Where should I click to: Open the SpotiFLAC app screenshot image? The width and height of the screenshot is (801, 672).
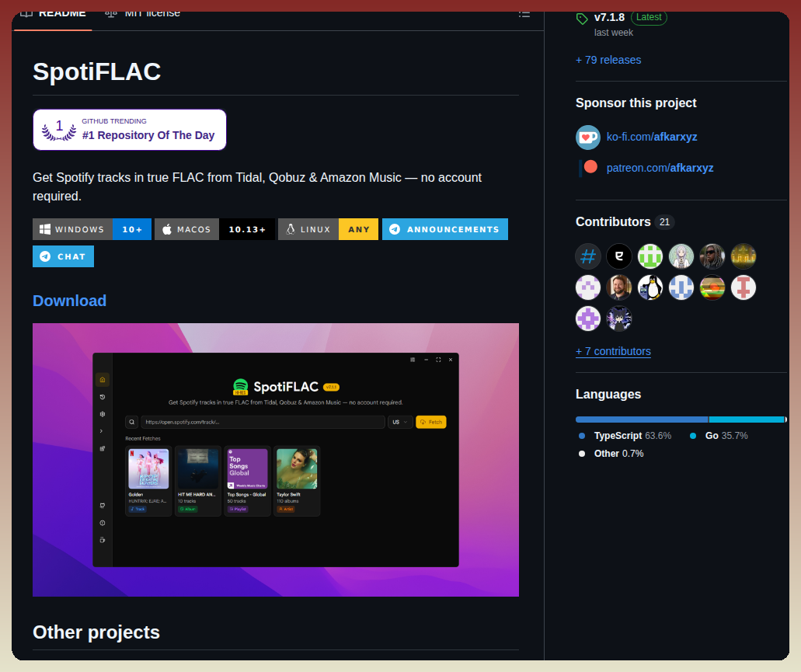point(276,460)
